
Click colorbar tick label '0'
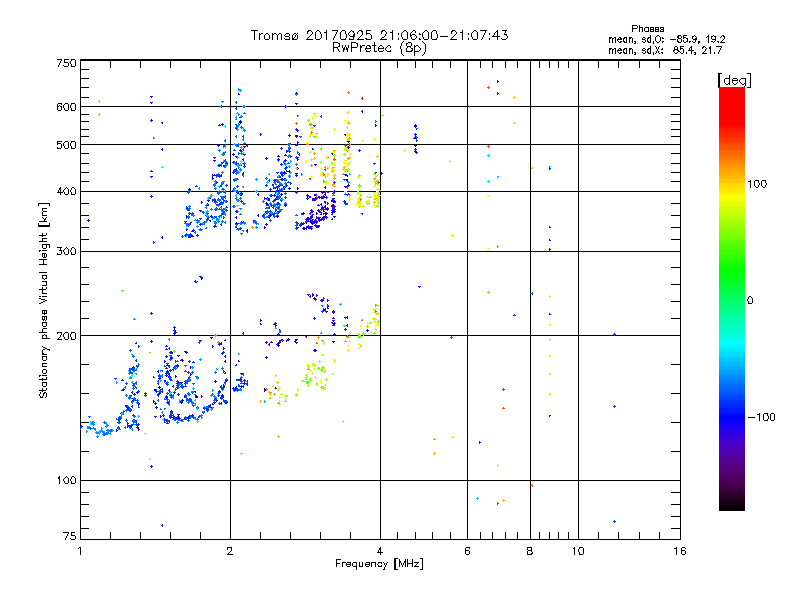coord(750,301)
